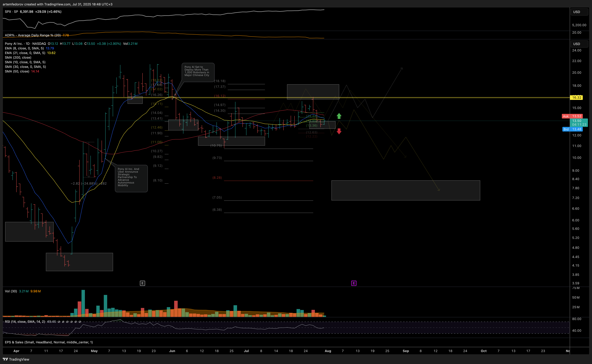The height and width of the screenshot is (364, 592).
Task: Select the RSI (14, close, SMA) legend
Action: [25, 322]
